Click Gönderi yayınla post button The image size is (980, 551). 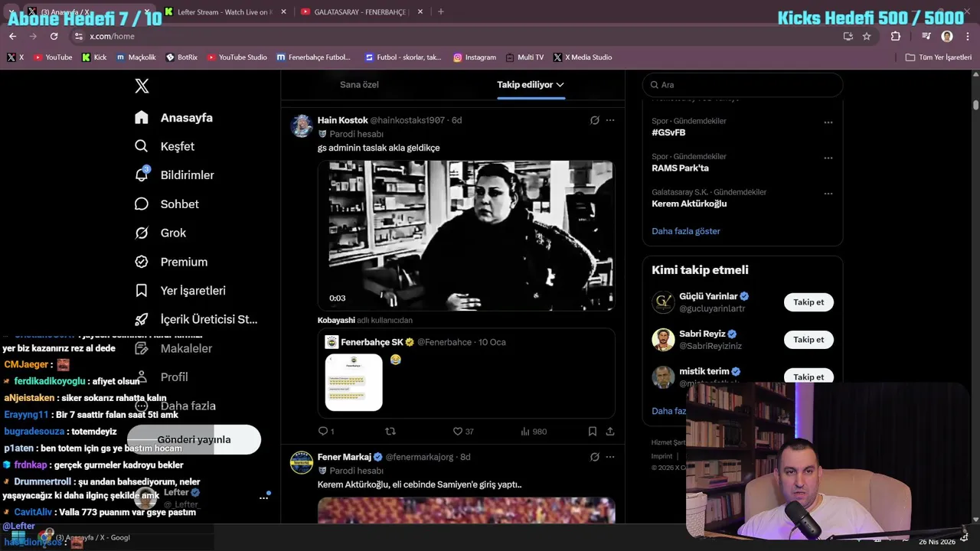point(194,439)
